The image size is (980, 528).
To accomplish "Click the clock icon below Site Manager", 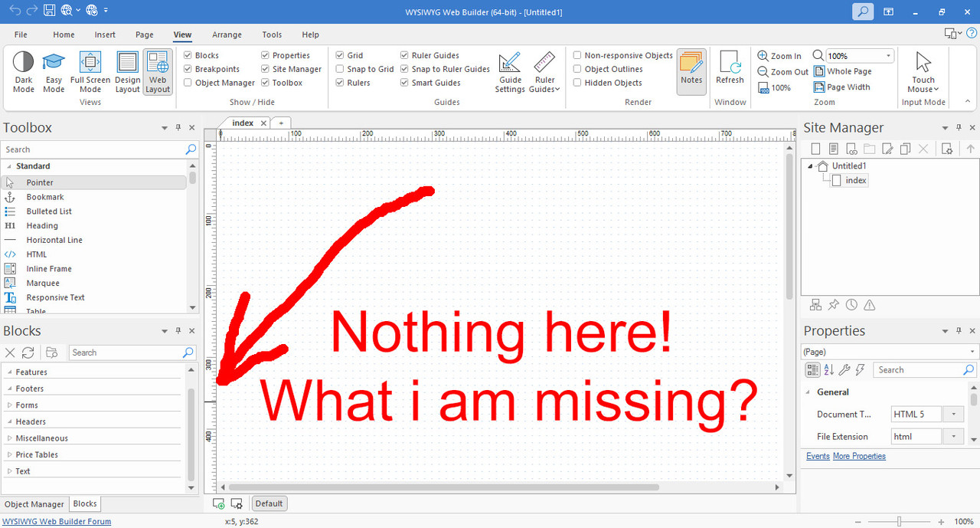I will 851,305.
